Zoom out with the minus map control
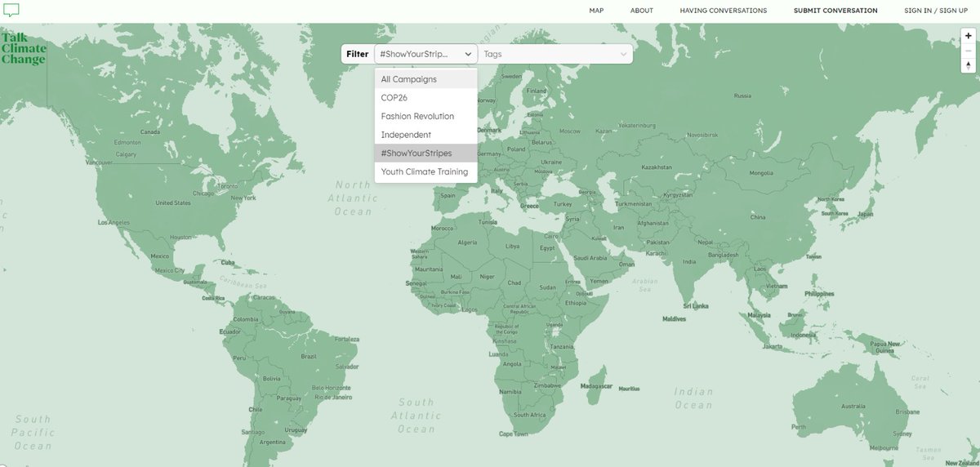The height and width of the screenshot is (467, 980). click(x=969, y=51)
